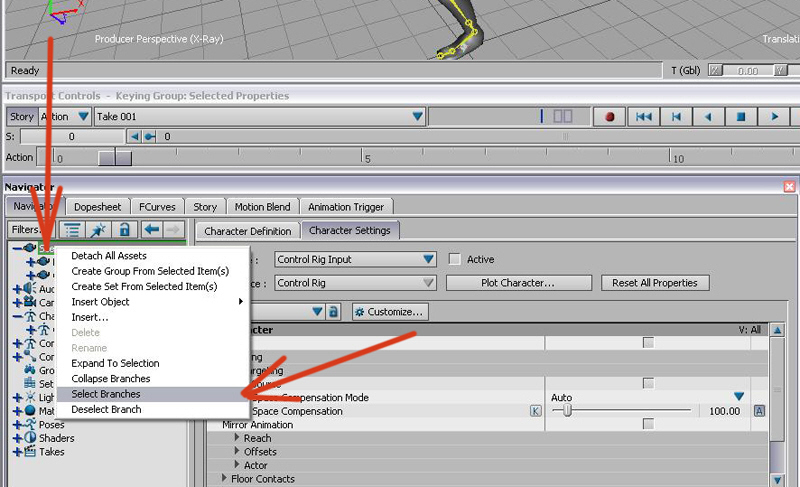The height and width of the screenshot is (487, 800).
Task: Click the lock icon in Navigator toolbar
Action: tap(124, 230)
